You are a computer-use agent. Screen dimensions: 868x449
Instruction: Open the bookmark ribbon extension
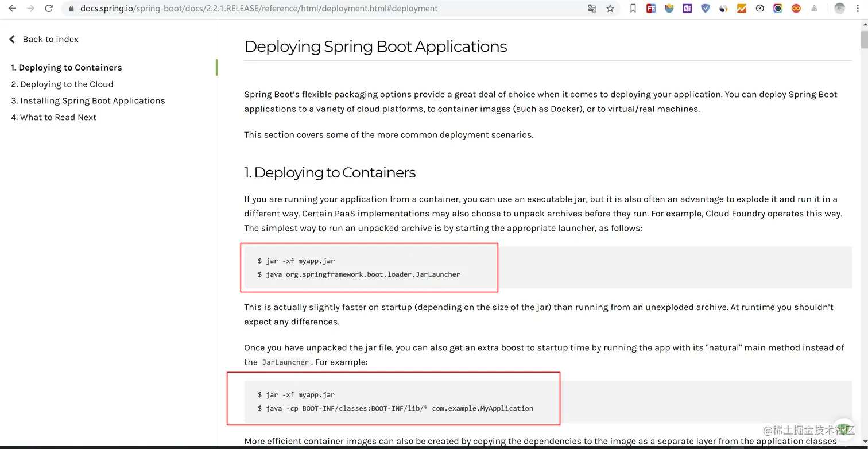pyautogui.click(x=633, y=9)
